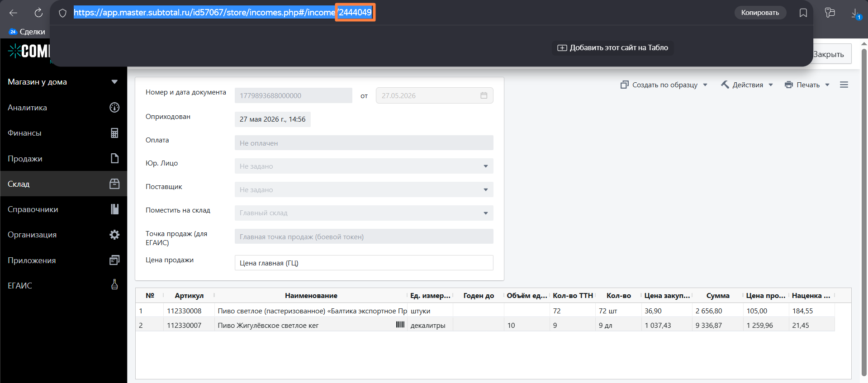Click the EGAIS bottle icon
The height and width of the screenshot is (383, 868).
coord(114,284)
